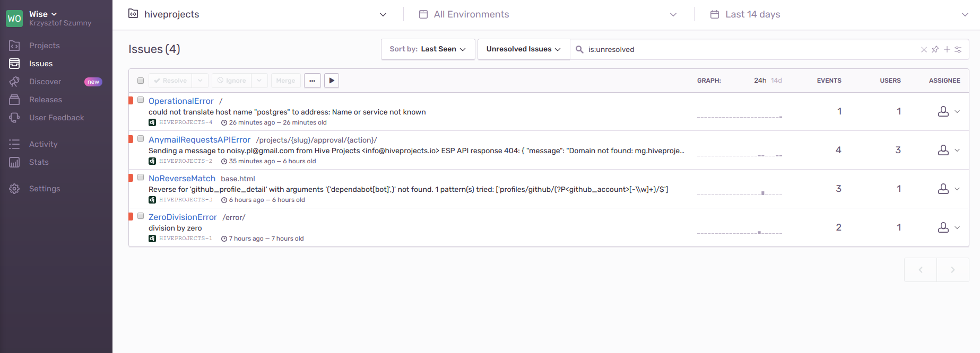Open the OperationalError issue link
Image resolution: width=980 pixels, height=353 pixels.
pos(181,101)
